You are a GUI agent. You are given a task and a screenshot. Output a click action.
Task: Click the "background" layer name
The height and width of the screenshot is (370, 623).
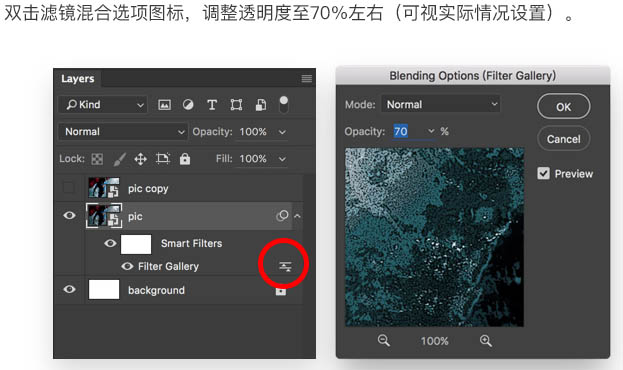tap(156, 290)
